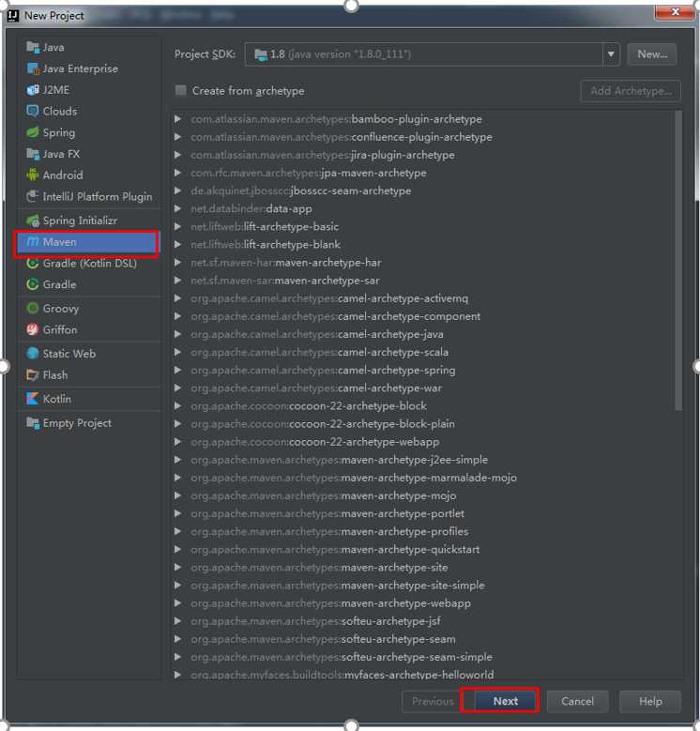Click the Add Archetype... button

coord(631,91)
